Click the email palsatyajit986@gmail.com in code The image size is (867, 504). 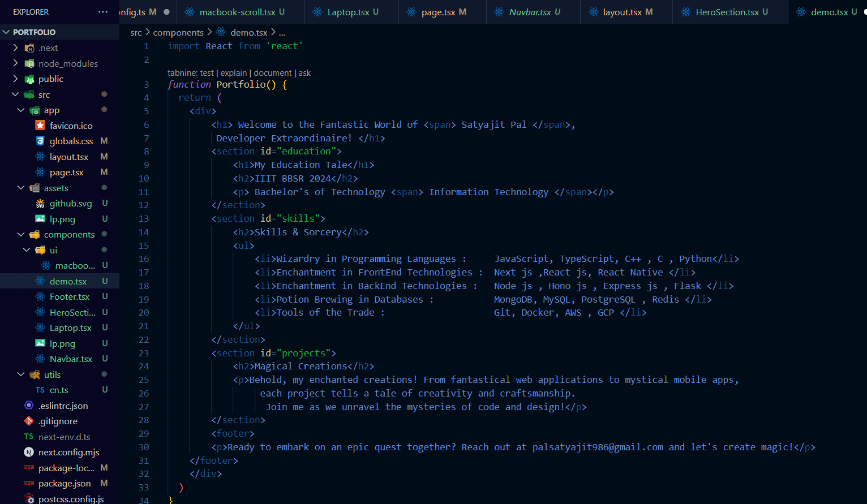coord(598,447)
